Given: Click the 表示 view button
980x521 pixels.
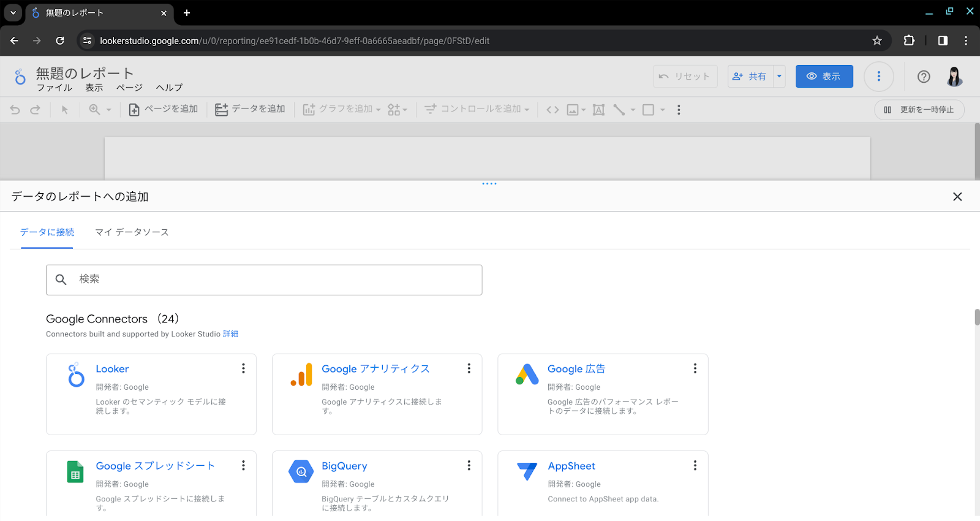Looking at the screenshot, I should 824,77.
